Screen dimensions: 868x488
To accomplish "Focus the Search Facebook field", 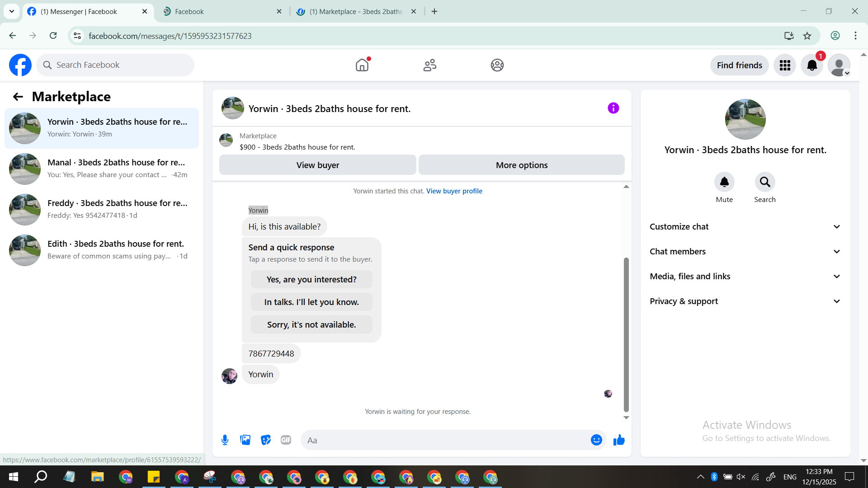I will click(x=115, y=65).
